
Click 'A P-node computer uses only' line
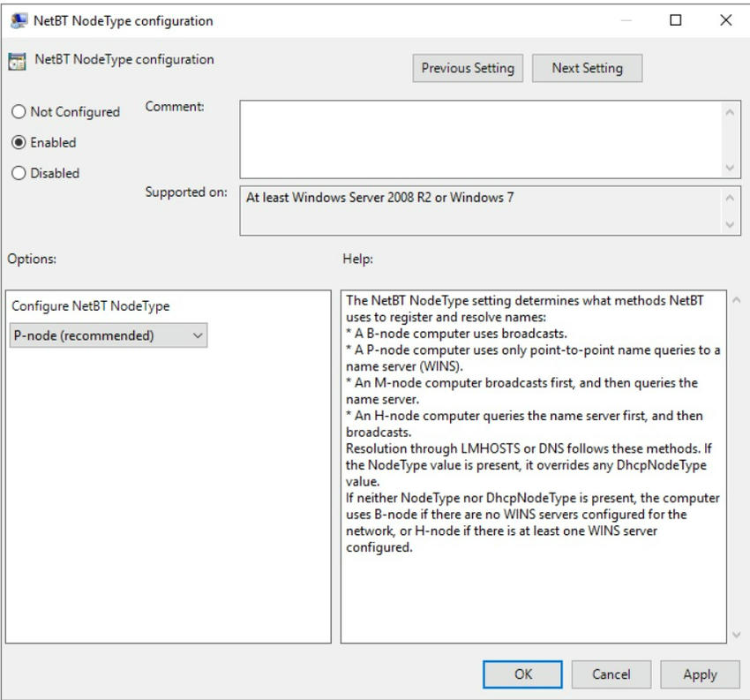click(533, 350)
